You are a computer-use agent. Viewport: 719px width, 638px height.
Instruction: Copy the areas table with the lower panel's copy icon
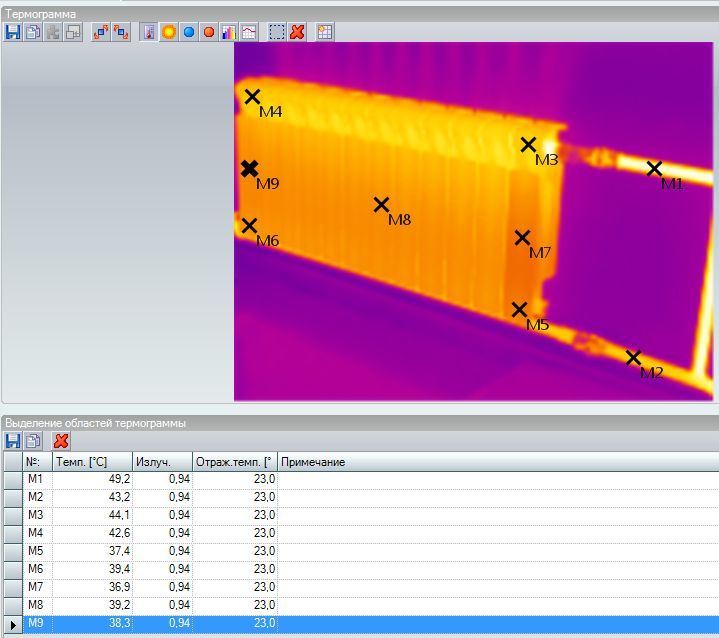(33, 441)
